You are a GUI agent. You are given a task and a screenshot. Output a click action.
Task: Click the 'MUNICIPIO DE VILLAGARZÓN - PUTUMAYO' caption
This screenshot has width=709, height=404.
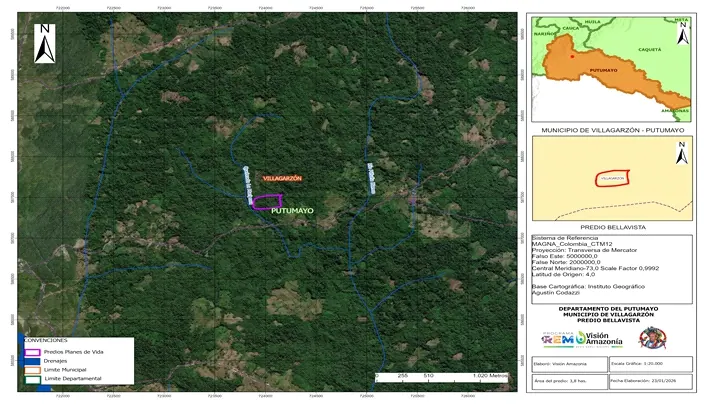(x=613, y=130)
